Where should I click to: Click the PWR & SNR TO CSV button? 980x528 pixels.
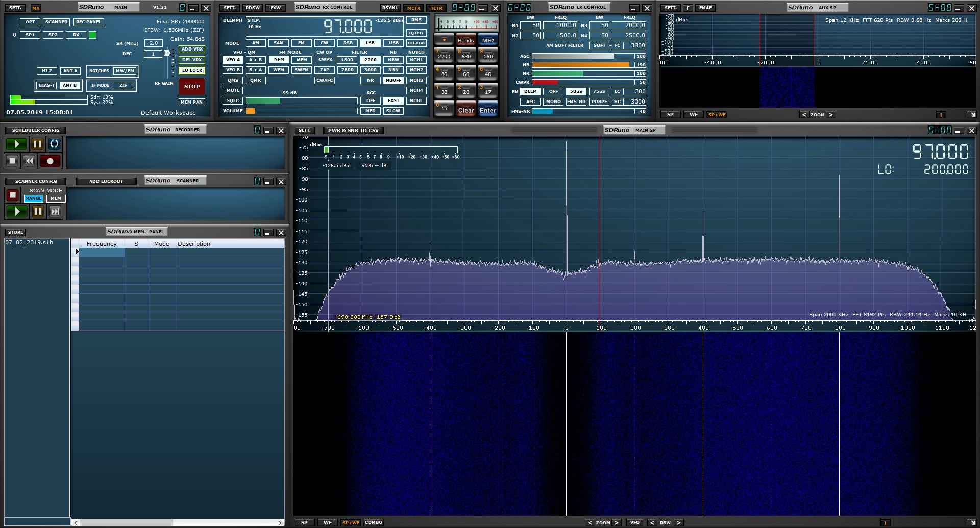[x=353, y=131]
